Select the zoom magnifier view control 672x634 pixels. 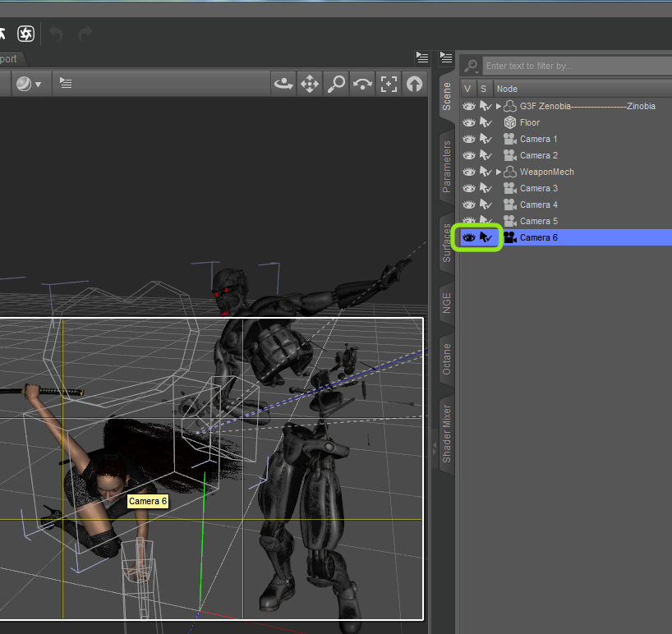coord(336,84)
